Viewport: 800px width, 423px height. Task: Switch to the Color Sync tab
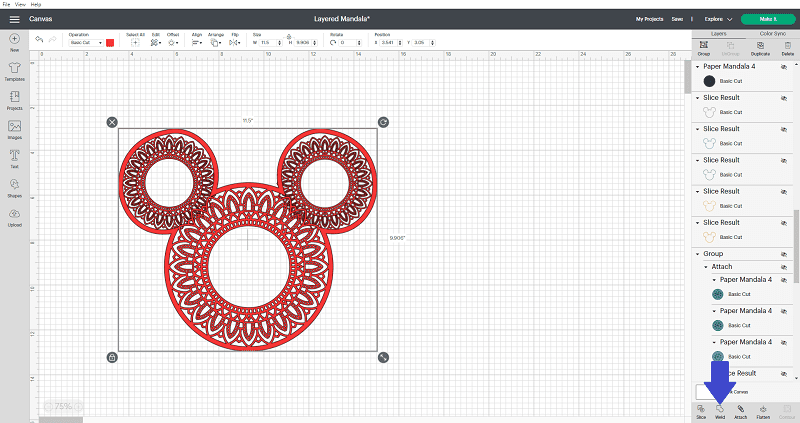click(x=772, y=34)
